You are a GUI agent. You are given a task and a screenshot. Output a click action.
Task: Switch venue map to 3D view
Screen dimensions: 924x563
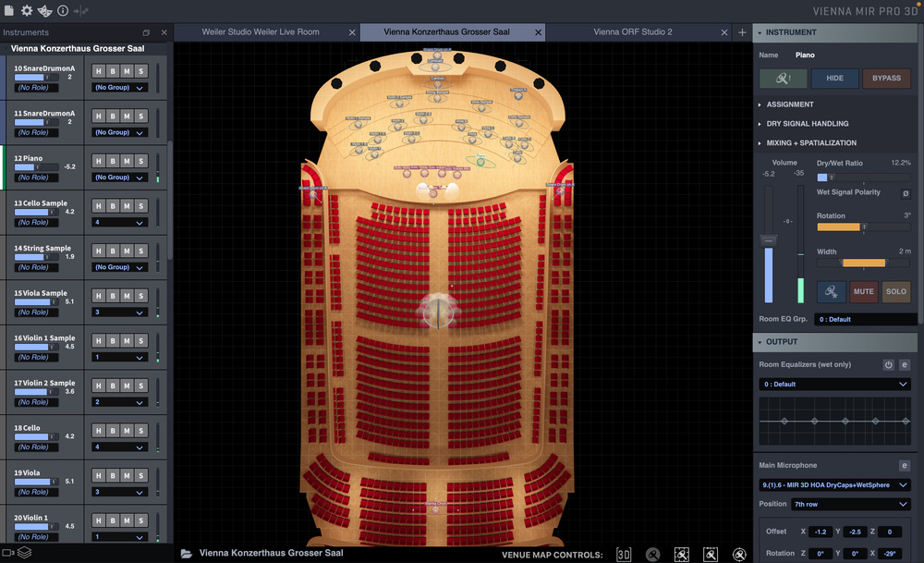(x=624, y=554)
